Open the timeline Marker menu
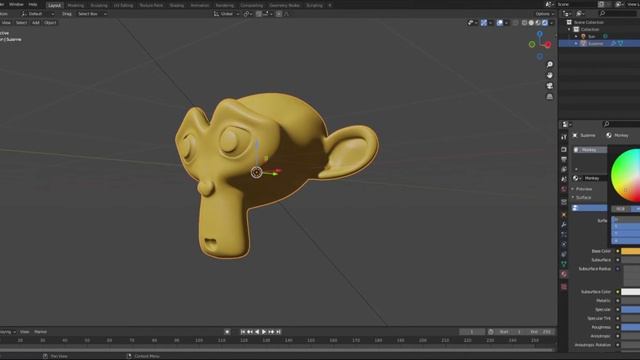This screenshot has height=360, width=640. (x=40, y=332)
